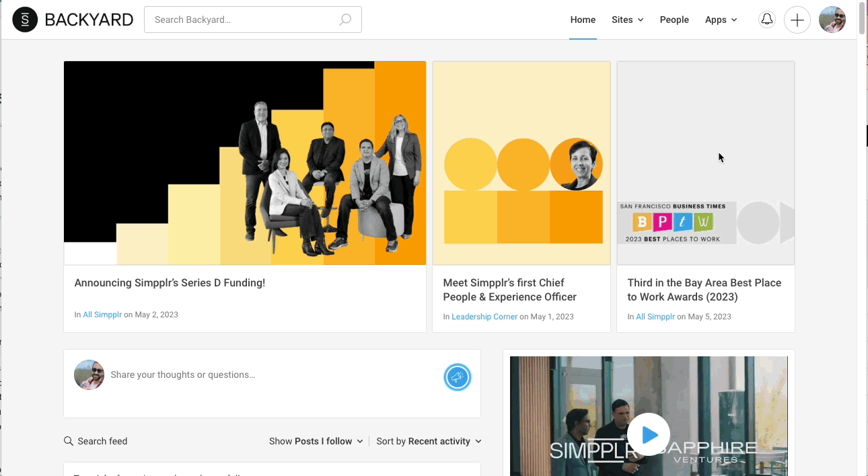Click the user avatar beside share box
The image size is (868, 476).
tap(89, 374)
